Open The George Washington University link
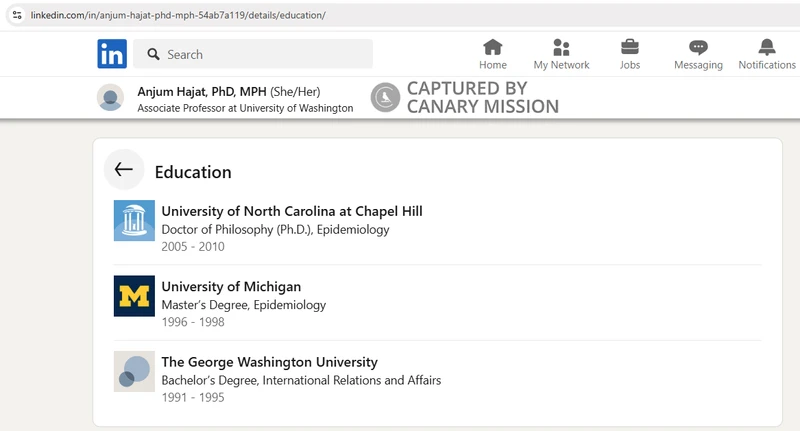800x431 pixels. click(x=269, y=362)
